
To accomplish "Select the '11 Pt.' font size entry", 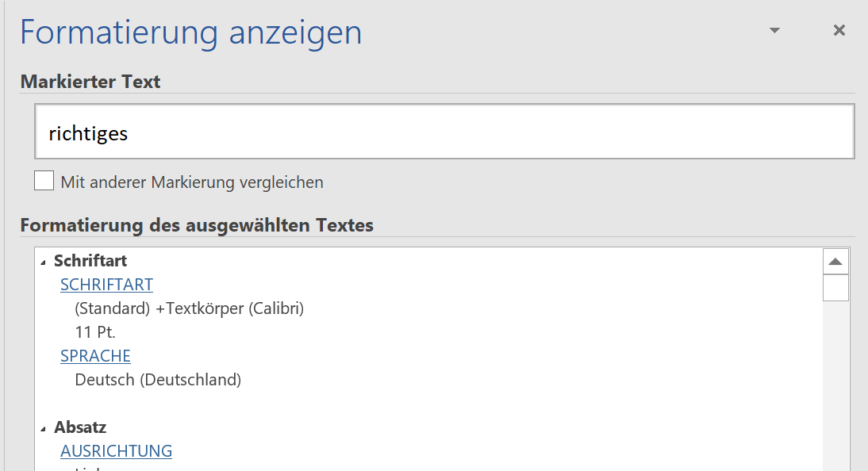I will (95, 331).
